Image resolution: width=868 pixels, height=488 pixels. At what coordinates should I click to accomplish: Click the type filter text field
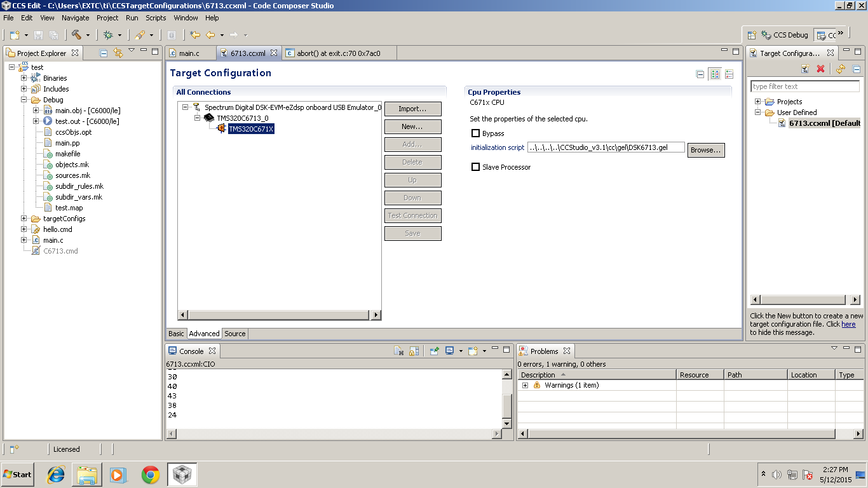805,86
